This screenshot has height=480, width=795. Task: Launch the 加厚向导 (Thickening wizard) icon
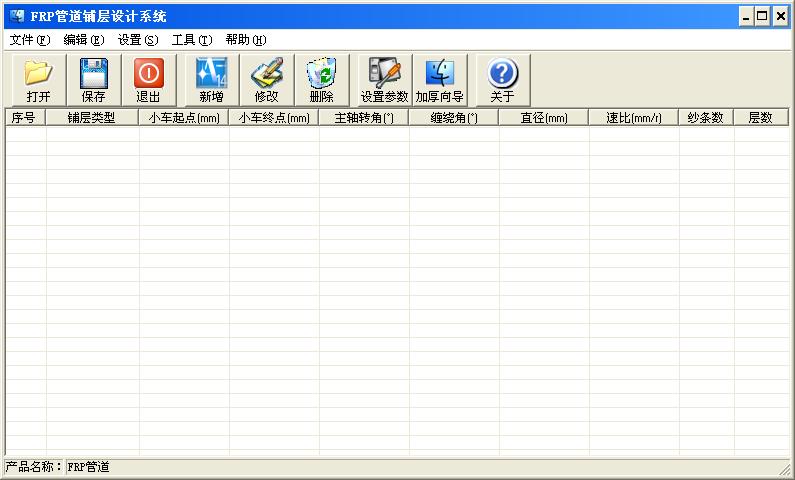pyautogui.click(x=440, y=73)
